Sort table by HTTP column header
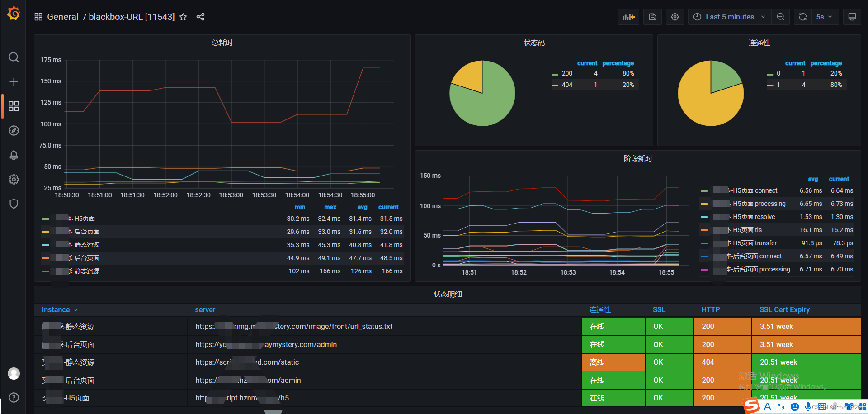 tap(711, 310)
